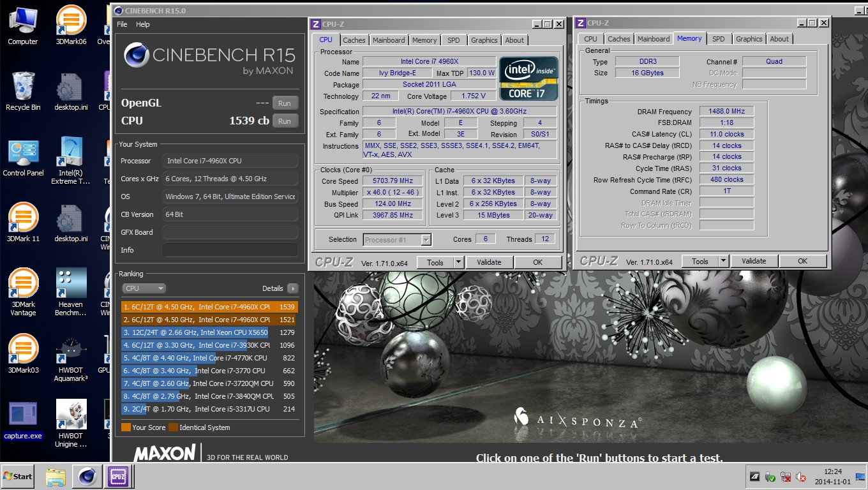Switch to Graphics tab in right CPU-Z
The width and height of the screenshot is (868, 490).
click(749, 39)
